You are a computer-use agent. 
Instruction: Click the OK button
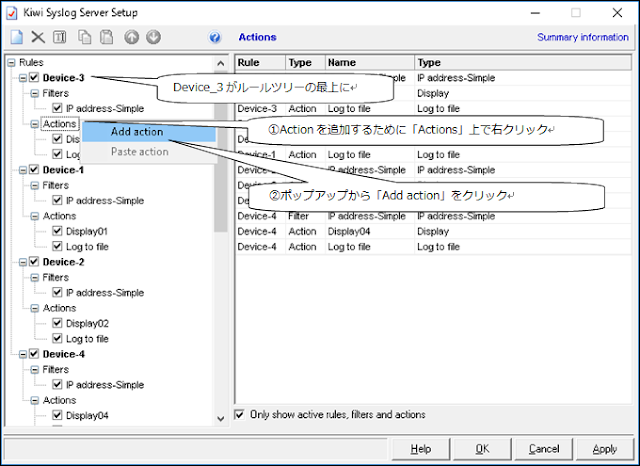(482, 449)
